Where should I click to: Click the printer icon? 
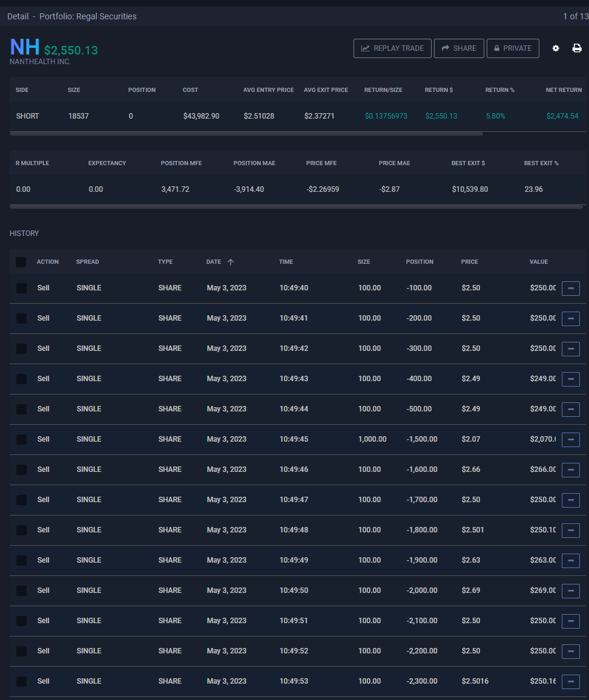(x=577, y=48)
